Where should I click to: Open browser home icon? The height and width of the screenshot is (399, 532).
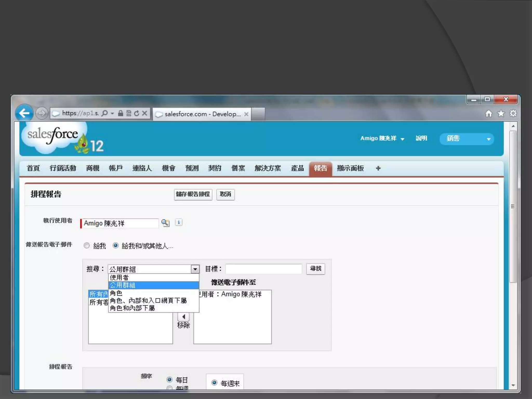click(x=489, y=114)
